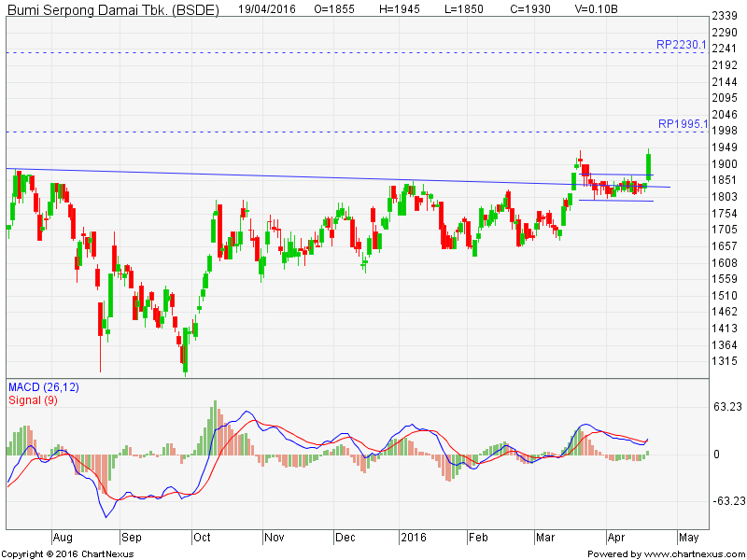Click the Aug label on time axis
This screenshot has width=747, height=560.
point(63,538)
